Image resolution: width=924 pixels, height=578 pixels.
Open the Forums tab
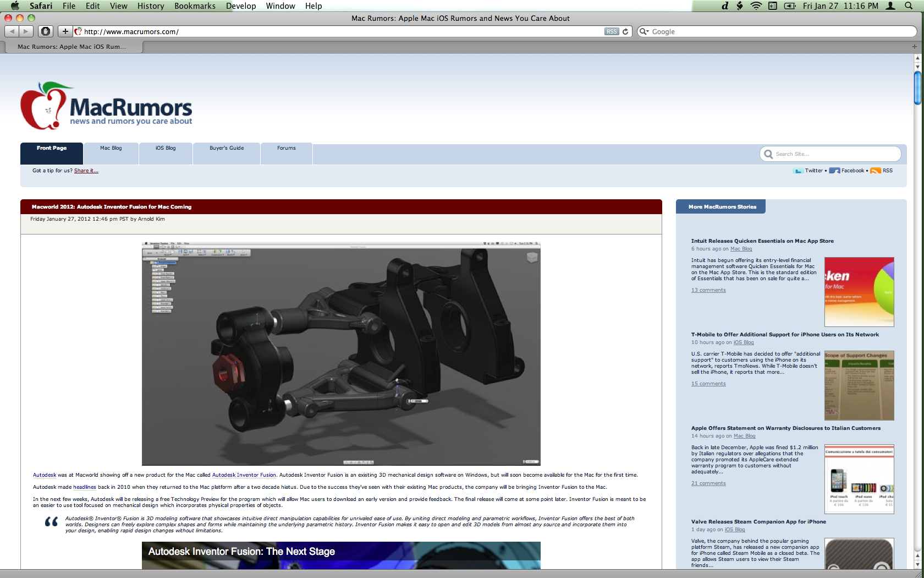[x=287, y=153]
